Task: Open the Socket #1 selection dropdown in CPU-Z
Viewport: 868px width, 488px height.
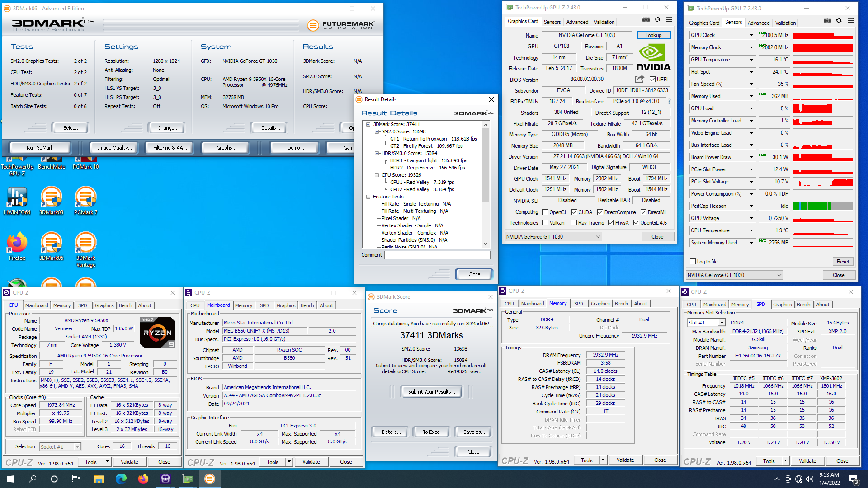Action: [x=60, y=447]
